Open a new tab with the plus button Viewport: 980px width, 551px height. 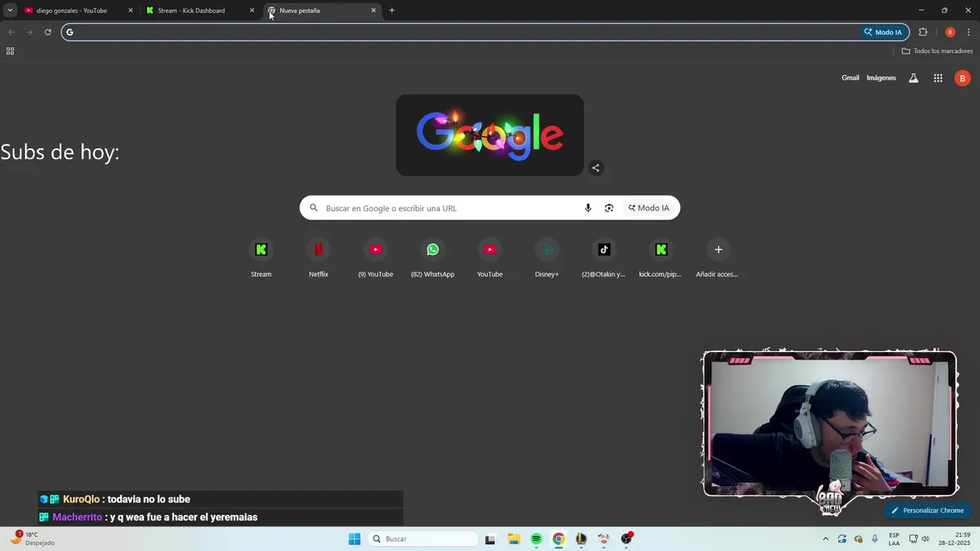point(392,11)
